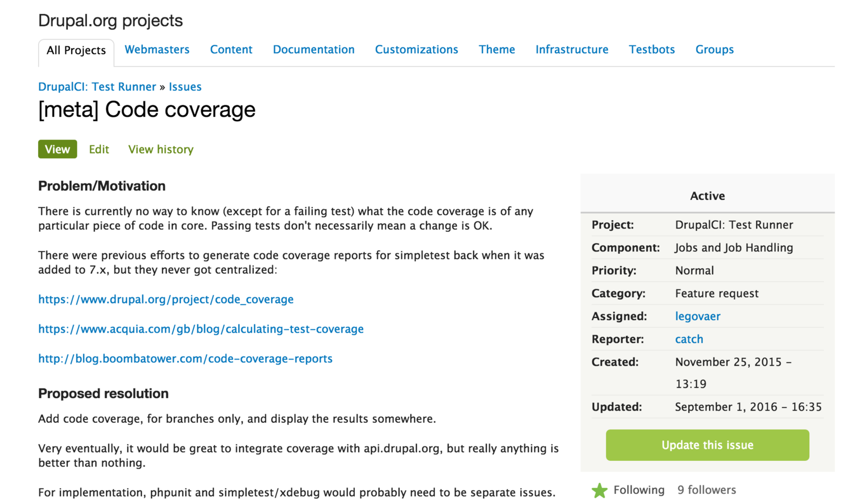The image size is (862, 504).
Task: Click the Component: label
Action: point(625,248)
